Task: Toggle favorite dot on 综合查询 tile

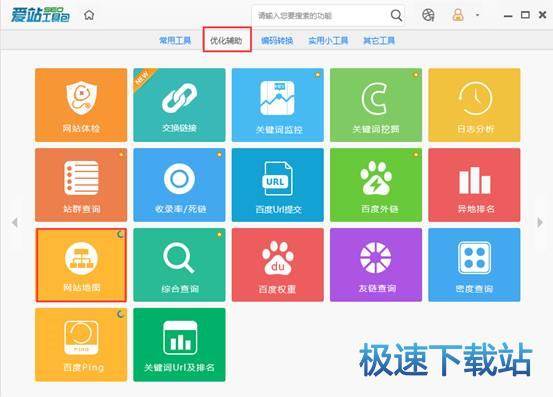Action: point(219,234)
